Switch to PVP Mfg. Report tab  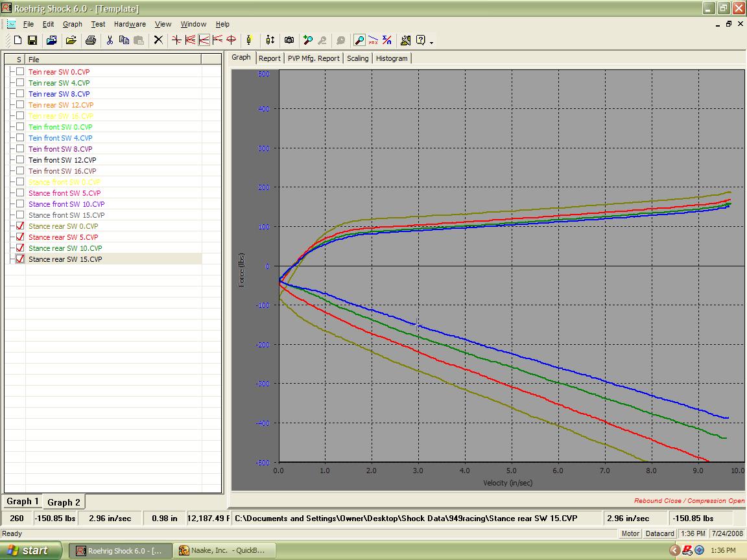pos(313,58)
